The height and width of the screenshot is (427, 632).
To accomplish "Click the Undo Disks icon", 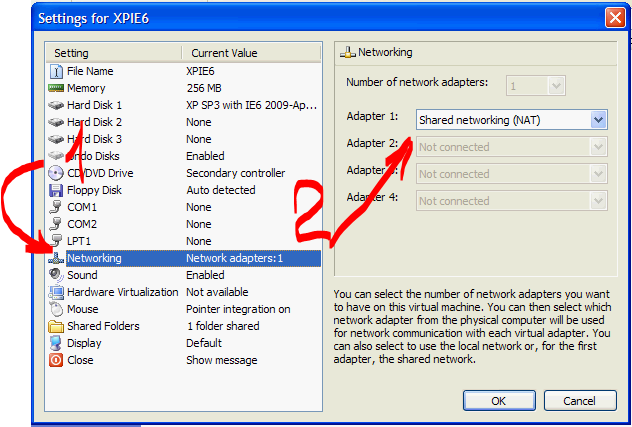I will click(56, 156).
